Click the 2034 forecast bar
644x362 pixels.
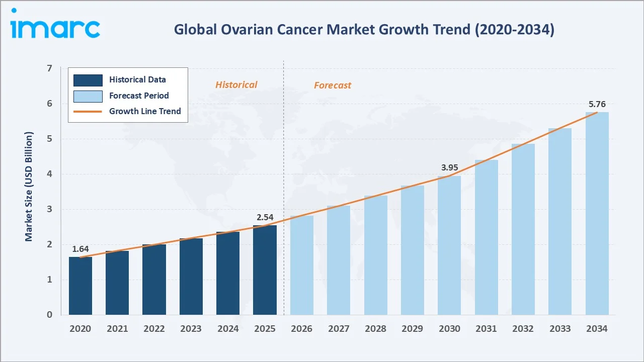[597, 213]
